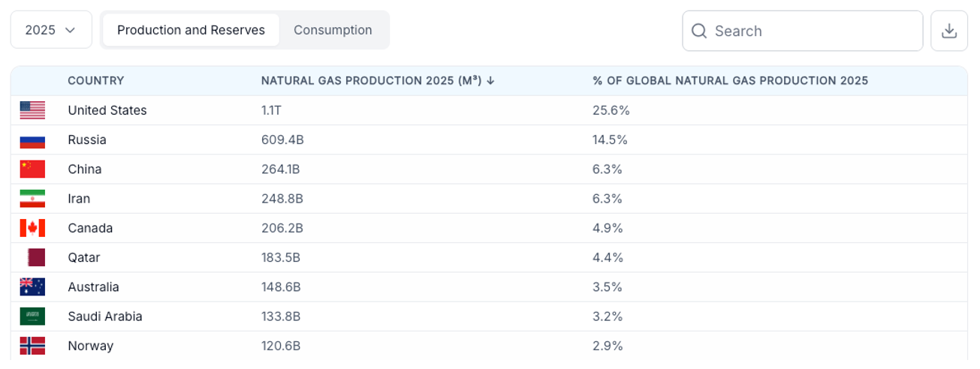Click the 148.6B production value
Viewport: 980px width, 369px height.
point(281,286)
